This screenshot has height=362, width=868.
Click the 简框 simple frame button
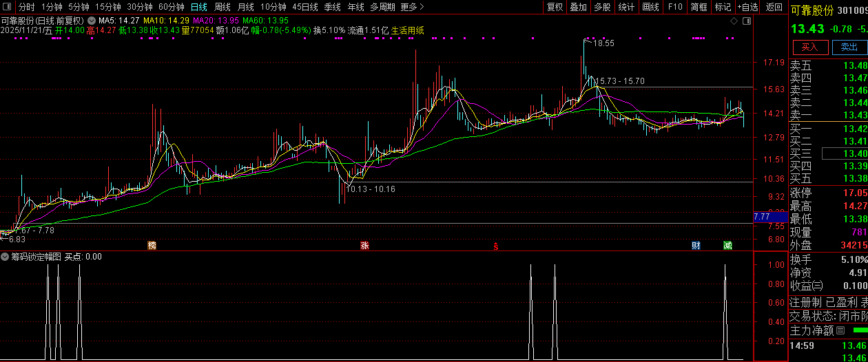click(699, 7)
